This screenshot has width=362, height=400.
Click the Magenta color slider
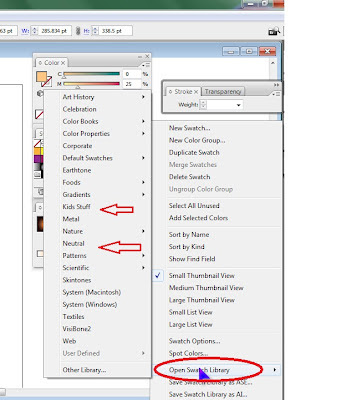pos(91,84)
